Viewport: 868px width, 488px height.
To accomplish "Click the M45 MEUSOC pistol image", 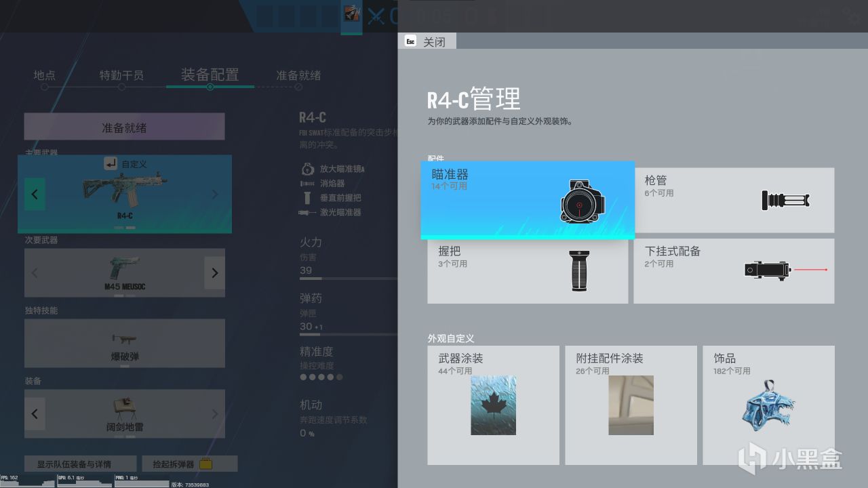I will click(x=123, y=268).
